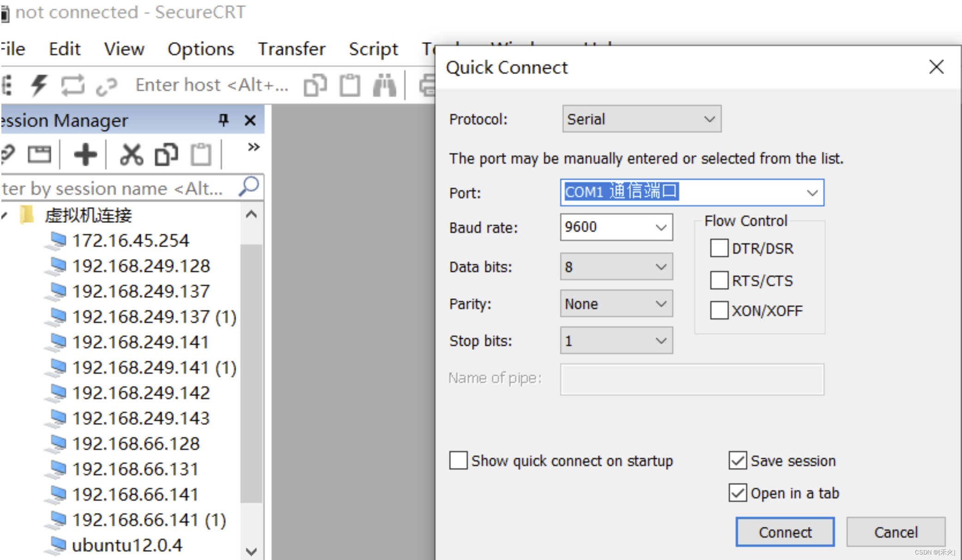Enable XON/XOFF flow control checkbox
This screenshot has height=560, width=962.
click(x=719, y=311)
